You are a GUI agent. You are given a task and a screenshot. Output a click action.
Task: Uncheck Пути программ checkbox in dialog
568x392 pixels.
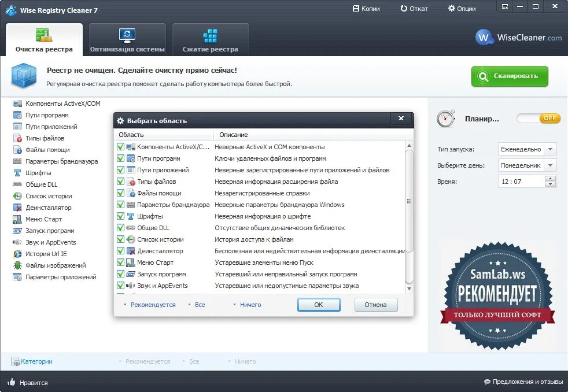[x=121, y=158]
